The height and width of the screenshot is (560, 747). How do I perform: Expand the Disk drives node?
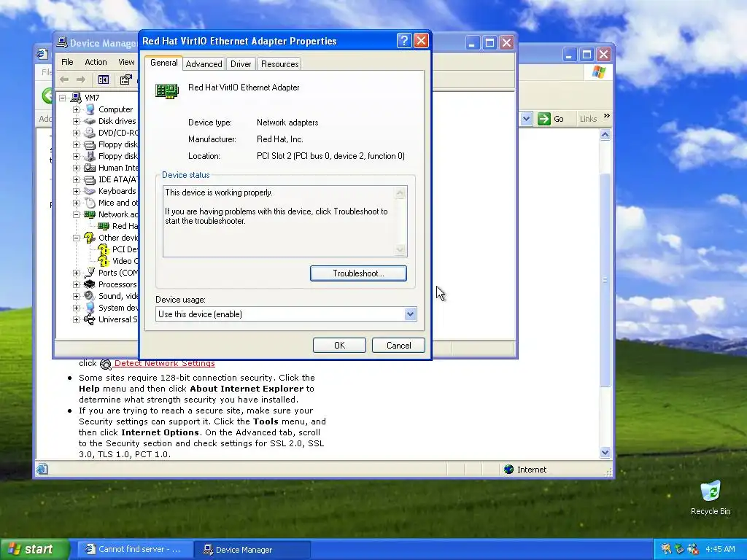[76, 121]
